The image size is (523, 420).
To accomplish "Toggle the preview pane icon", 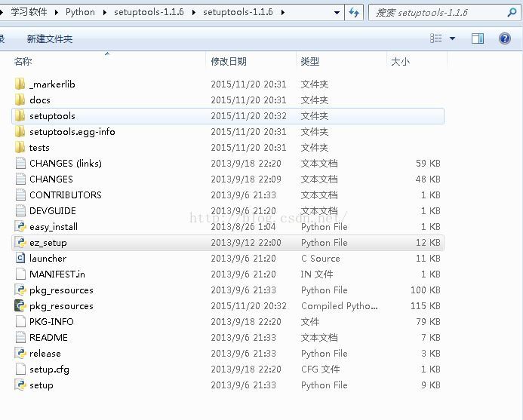I will (478, 38).
